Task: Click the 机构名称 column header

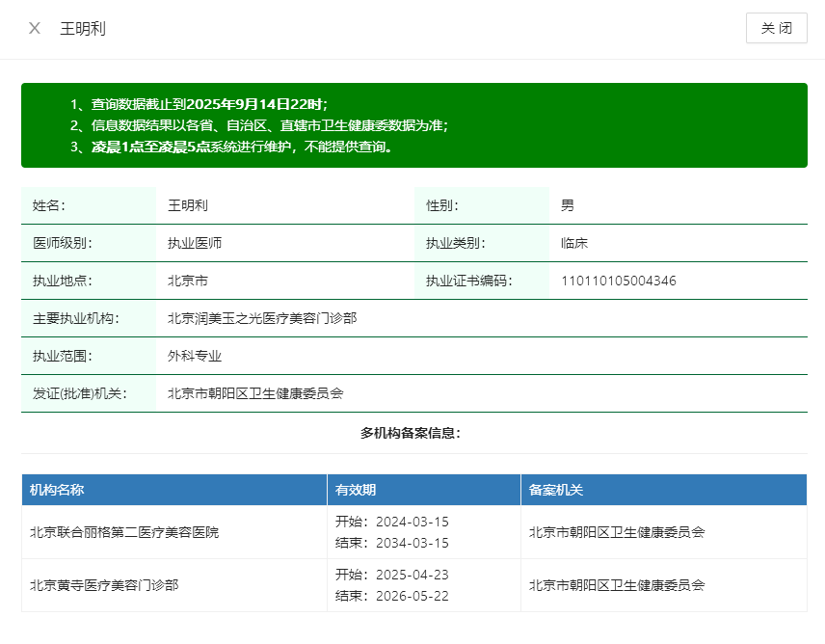Action: point(57,490)
